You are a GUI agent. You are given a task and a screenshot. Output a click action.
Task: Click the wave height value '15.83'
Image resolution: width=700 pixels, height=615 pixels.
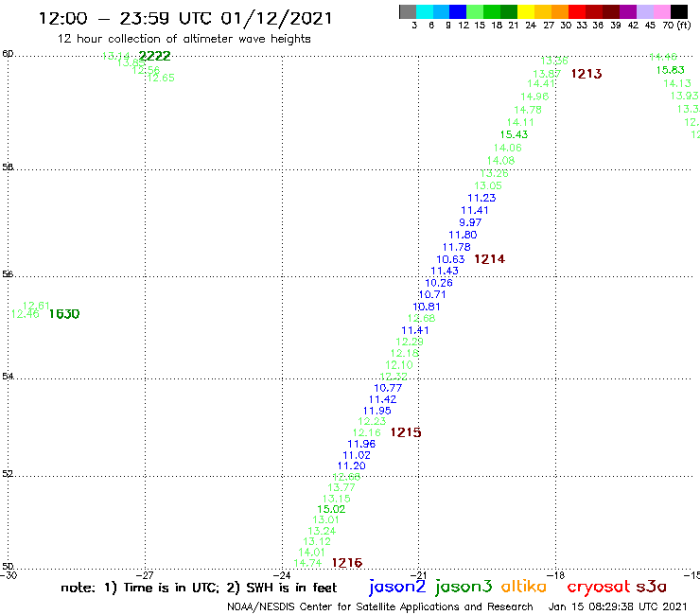(670, 70)
